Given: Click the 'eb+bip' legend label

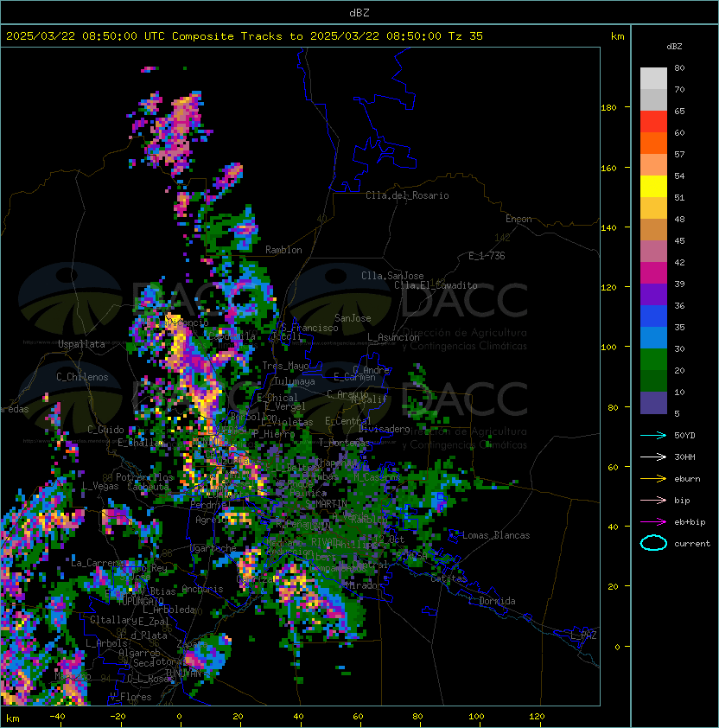Looking at the screenshot, I should pos(690,522).
